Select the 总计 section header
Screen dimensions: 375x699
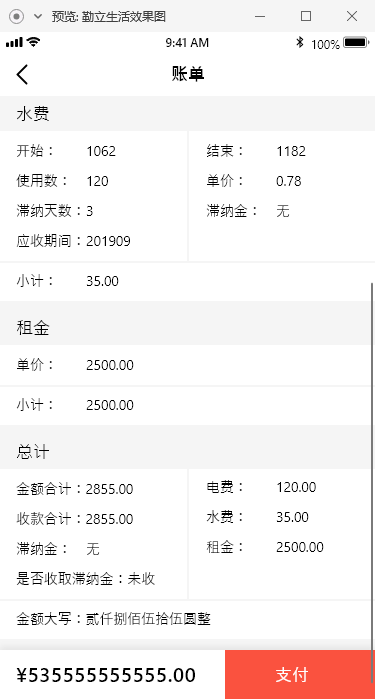click(187, 452)
